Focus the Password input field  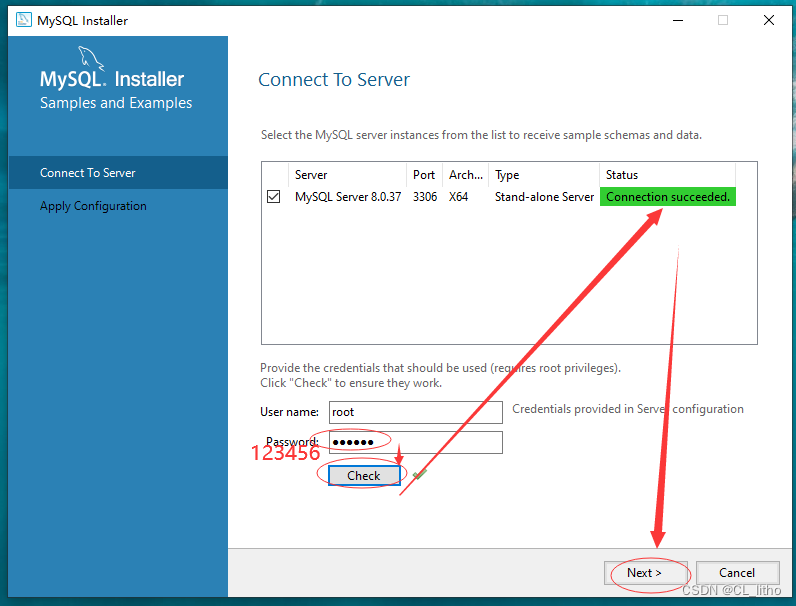point(416,442)
